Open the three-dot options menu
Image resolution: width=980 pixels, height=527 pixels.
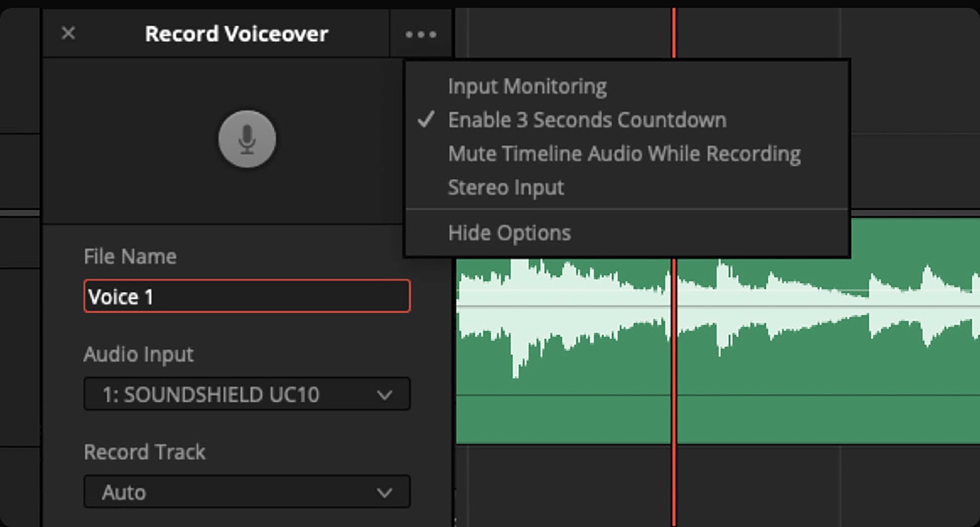tap(421, 35)
